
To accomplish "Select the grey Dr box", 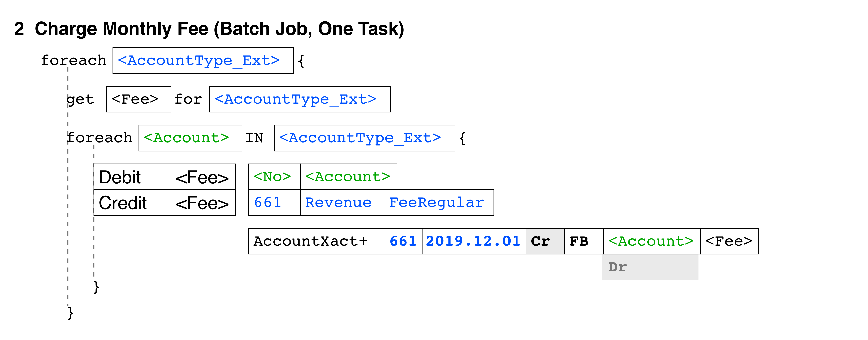I will point(650,267).
